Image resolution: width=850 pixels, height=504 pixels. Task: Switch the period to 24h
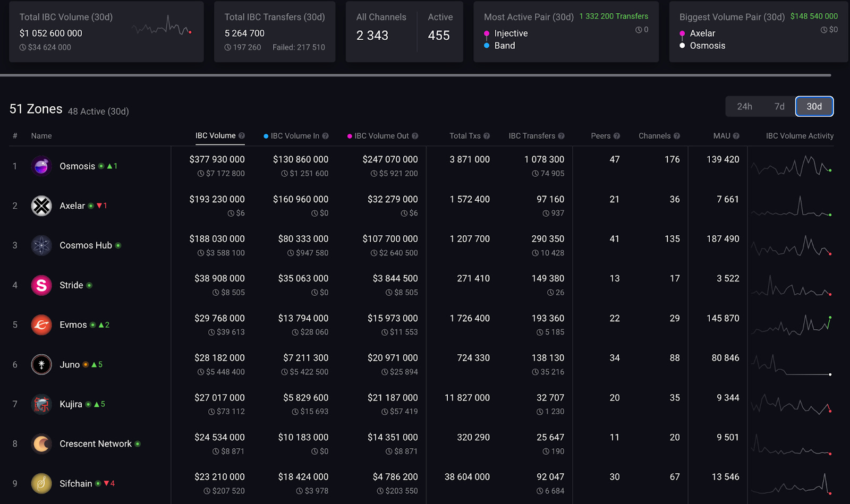point(744,107)
